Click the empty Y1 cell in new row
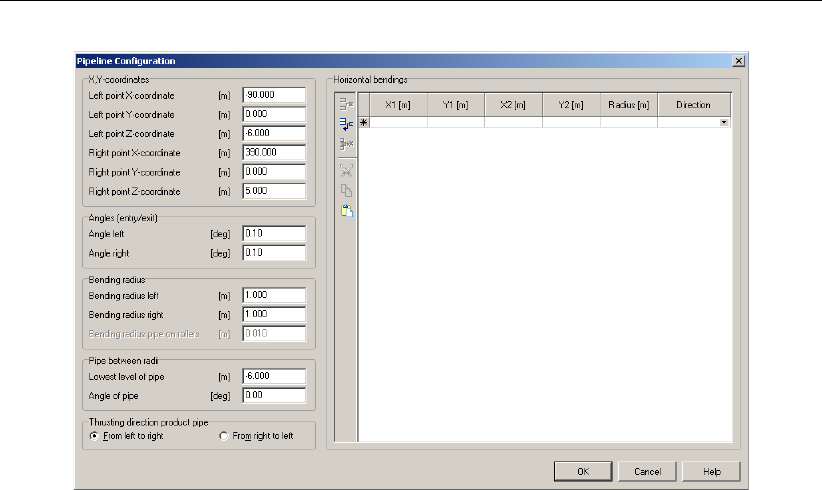The image size is (822, 490). click(x=456, y=123)
